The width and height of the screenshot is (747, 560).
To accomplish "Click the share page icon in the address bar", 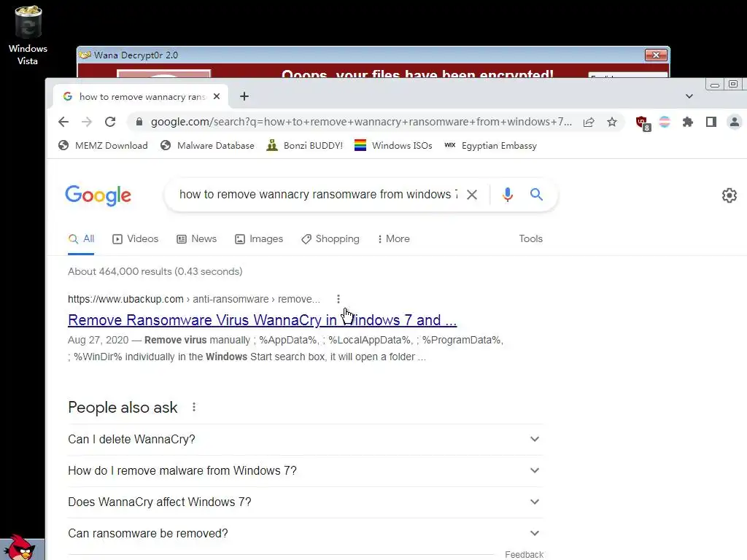I will click(589, 122).
